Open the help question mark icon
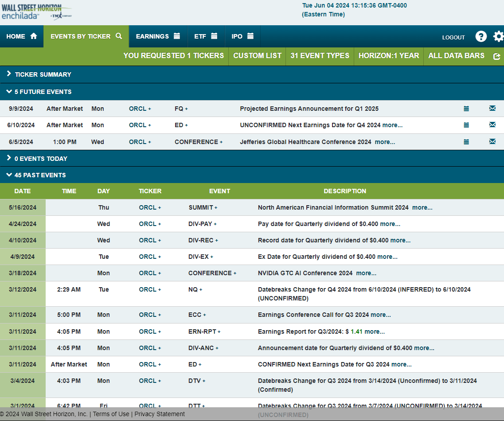Screen dimensions: 504x421 click(x=481, y=37)
